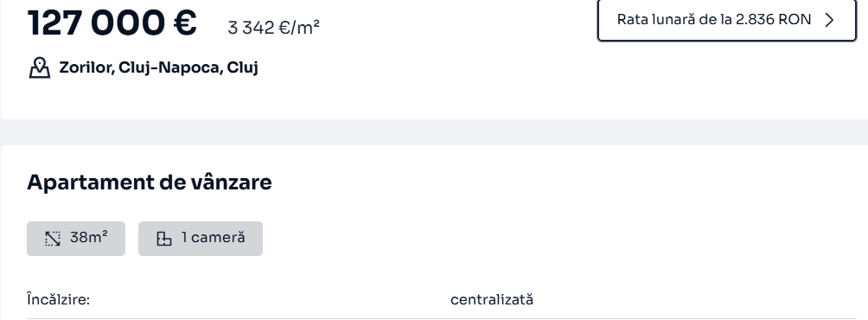Click the 3 342 €/m² price per square meter

click(x=273, y=28)
